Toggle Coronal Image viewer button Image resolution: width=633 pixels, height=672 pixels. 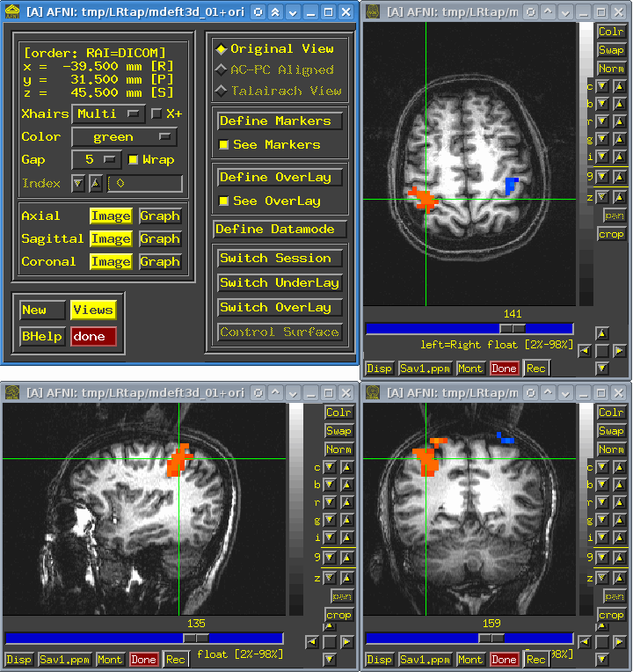click(x=111, y=262)
